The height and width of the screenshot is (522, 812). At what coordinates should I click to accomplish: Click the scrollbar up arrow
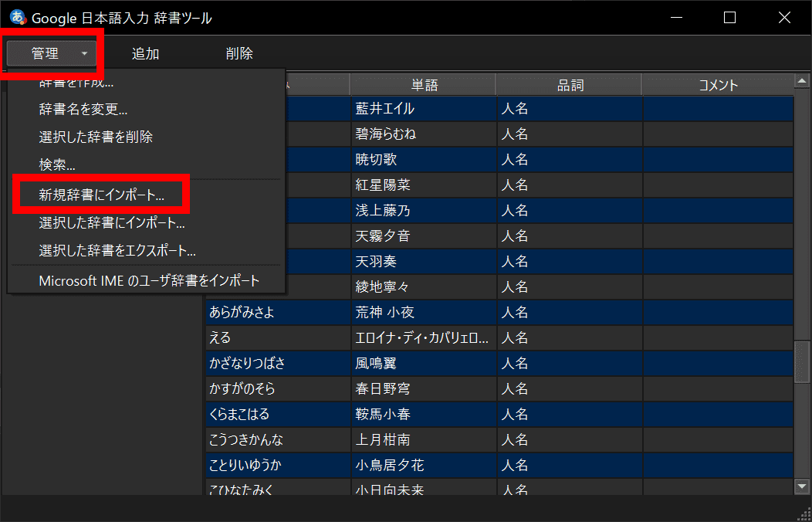802,81
